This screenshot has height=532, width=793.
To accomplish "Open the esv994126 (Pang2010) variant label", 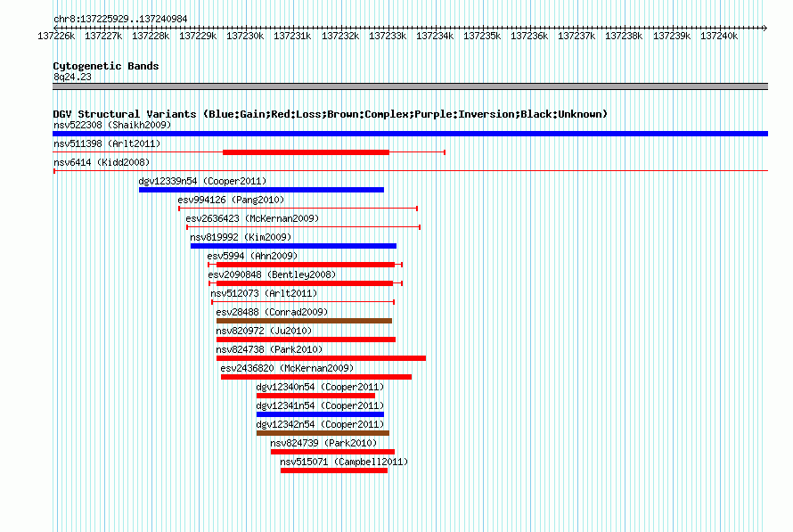I will [x=231, y=200].
